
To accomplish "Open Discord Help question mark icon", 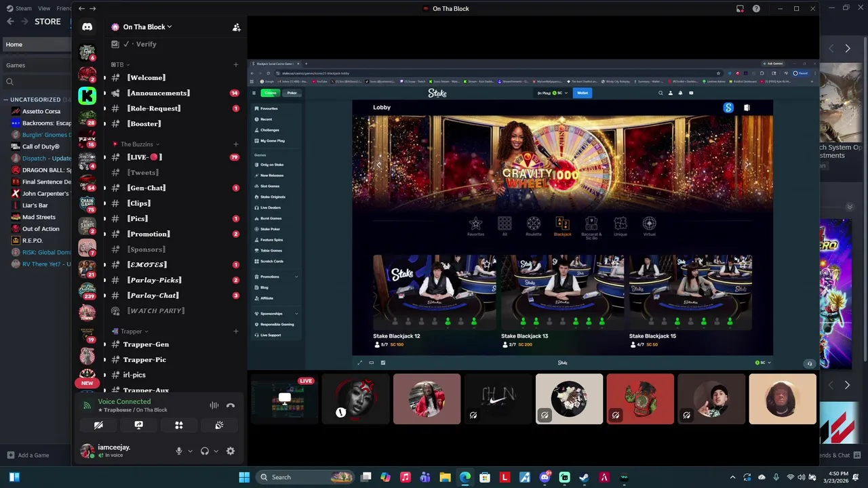I will coord(756,9).
